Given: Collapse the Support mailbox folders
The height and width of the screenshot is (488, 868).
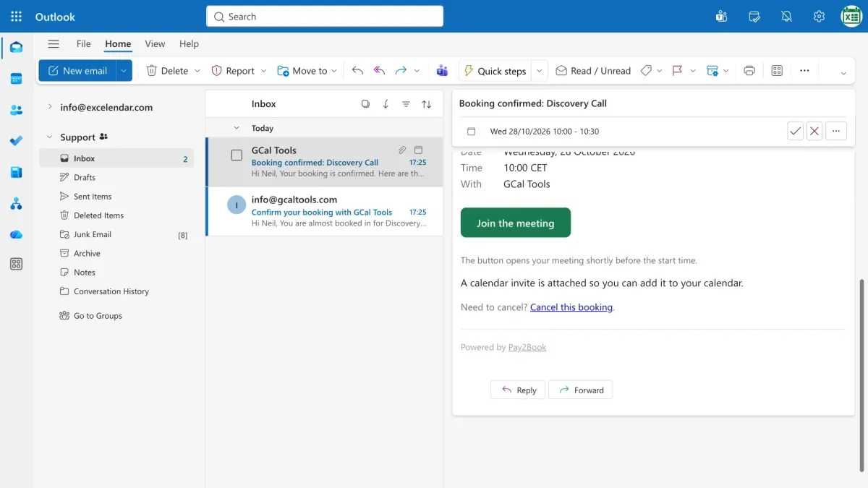Looking at the screenshot, I should [x=49, y=137].
